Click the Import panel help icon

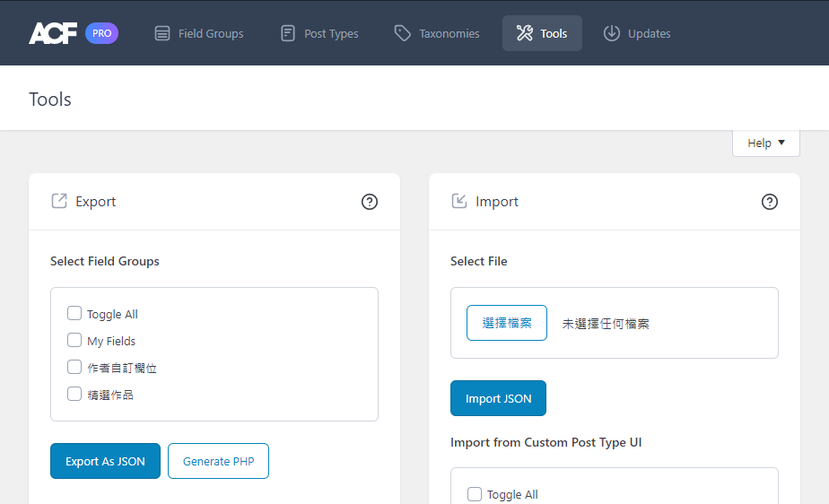pyautogui.click(x=769, y=202)
